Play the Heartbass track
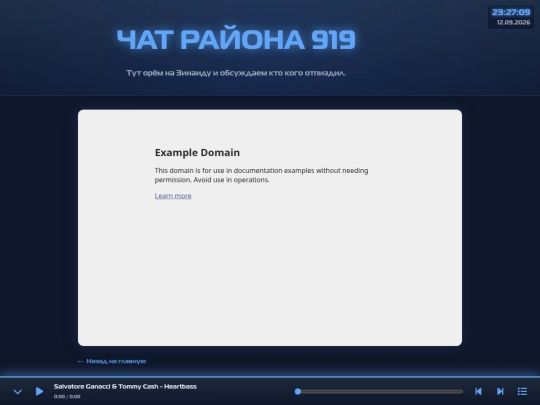 point(39,391)
